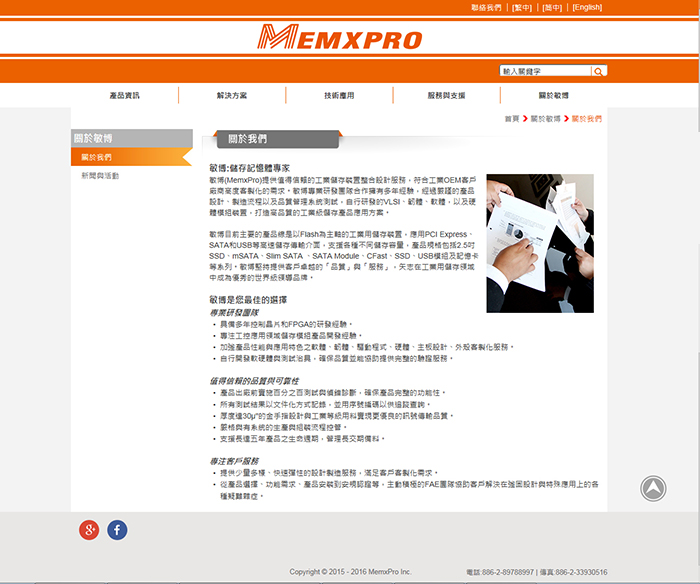Click 關於我們 in the breadcrumb trail
The height and width of the screenshot is (584, 700).
tap(587, 119)
